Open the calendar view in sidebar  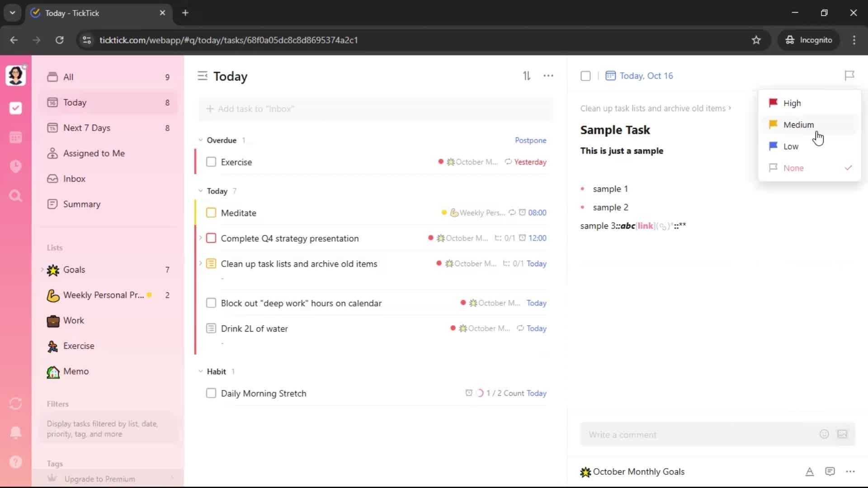(15, 137)
